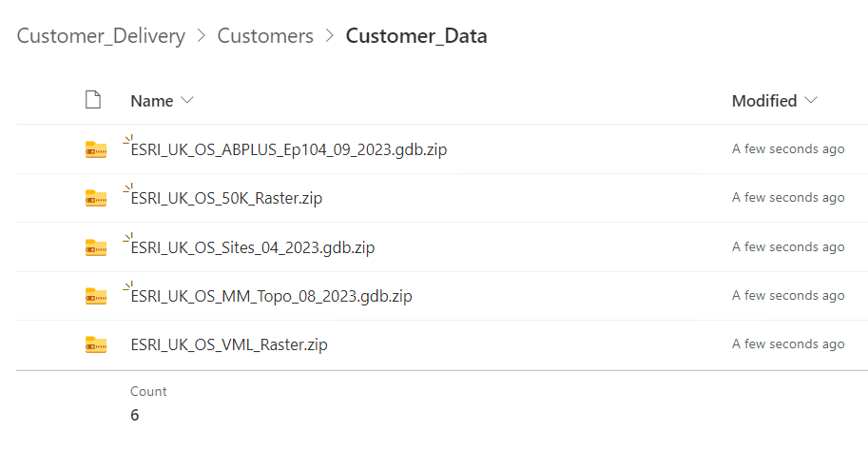The height and width of the screenshot is (452, 868).
Task: Click zip icon beside ESRI_UK_OS_MM_Topo file
Action: point(95,296)
